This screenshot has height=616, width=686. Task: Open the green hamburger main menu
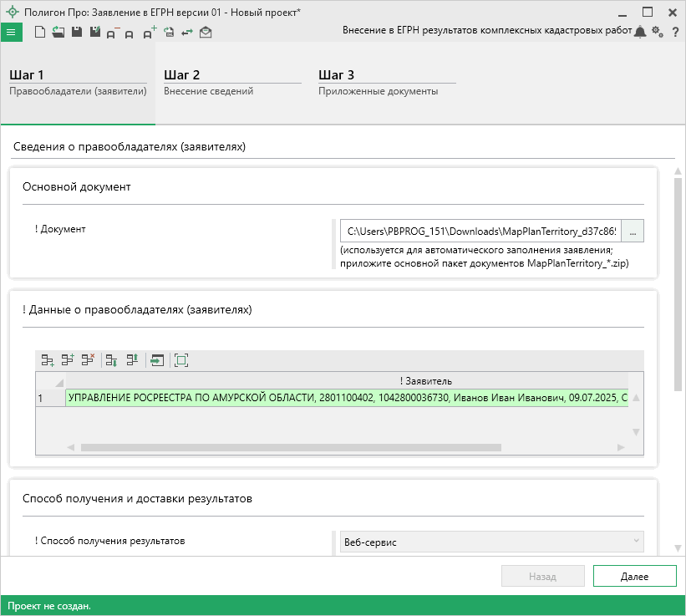pyautogui.click(x=11, y=32)
